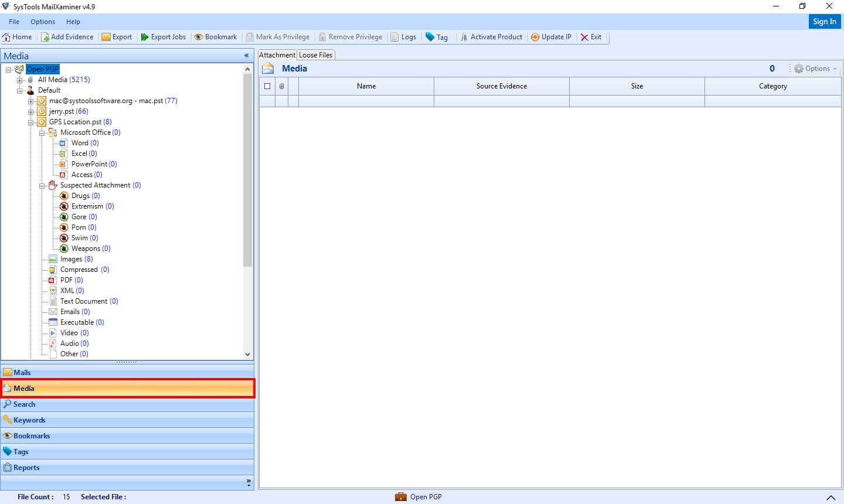Collapse the Default user node
Screen dimensions: 844x504
pyautogui.click(x=20, y=90)
